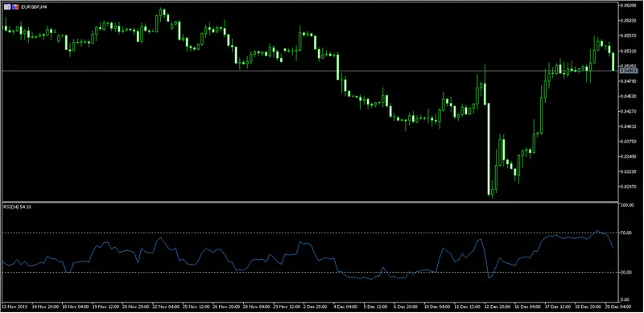Click the 100.00 label on the RSI scale
The width and height of the screenshot is (644, 313).
click(628, 205)
